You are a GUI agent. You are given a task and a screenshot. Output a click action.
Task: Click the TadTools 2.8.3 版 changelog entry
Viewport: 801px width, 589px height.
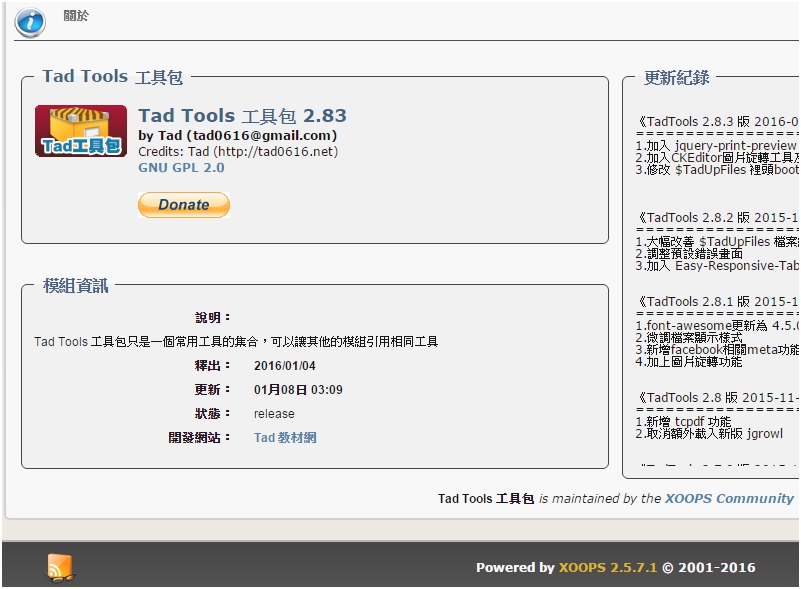pyautogui.click(x=717, y=122)
